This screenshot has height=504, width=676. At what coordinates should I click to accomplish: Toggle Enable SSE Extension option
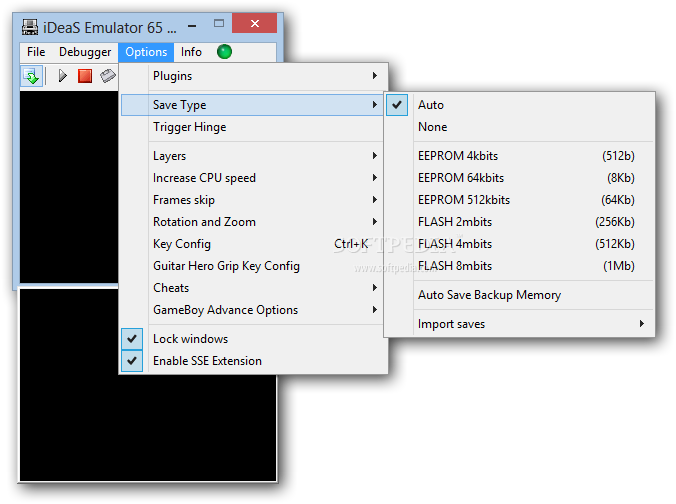[x=253, y=361]
